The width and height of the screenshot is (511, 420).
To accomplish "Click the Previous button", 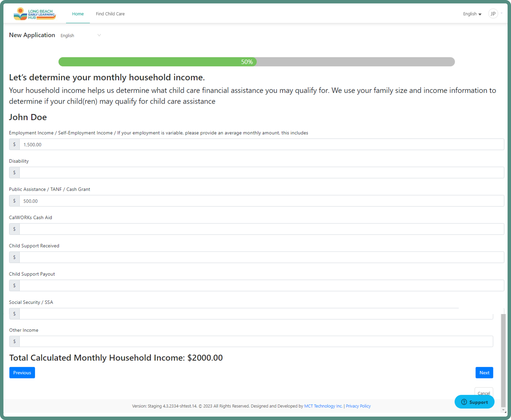I will point(22,373).
